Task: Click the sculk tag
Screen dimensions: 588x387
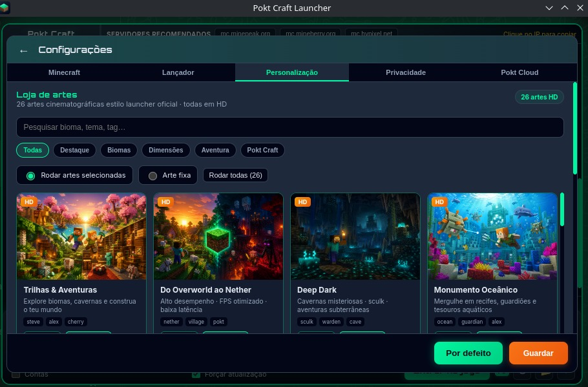Action: point(307,322)
